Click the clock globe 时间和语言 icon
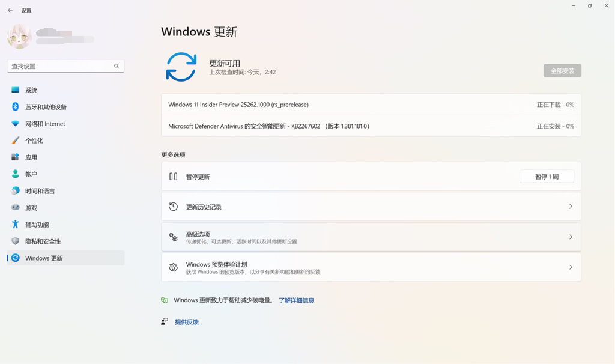The width and height of the screenshot is (615, 364). tap(15, 190)
